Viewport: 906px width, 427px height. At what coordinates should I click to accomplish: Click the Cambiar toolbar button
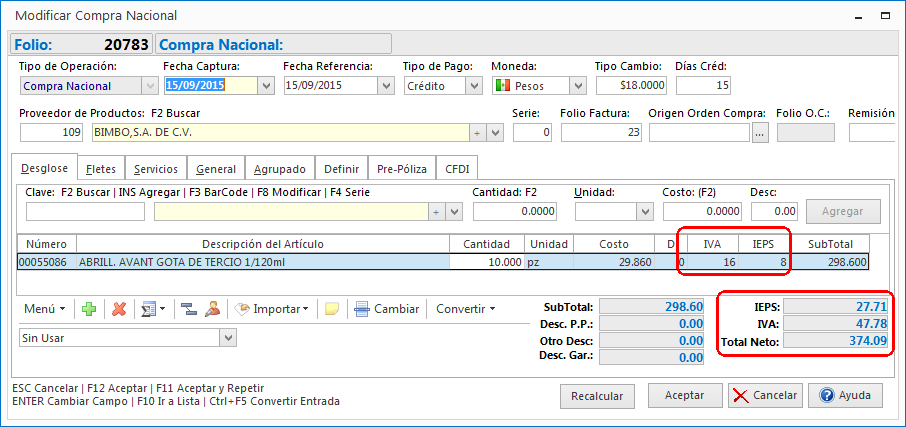(x=386, y=309)
